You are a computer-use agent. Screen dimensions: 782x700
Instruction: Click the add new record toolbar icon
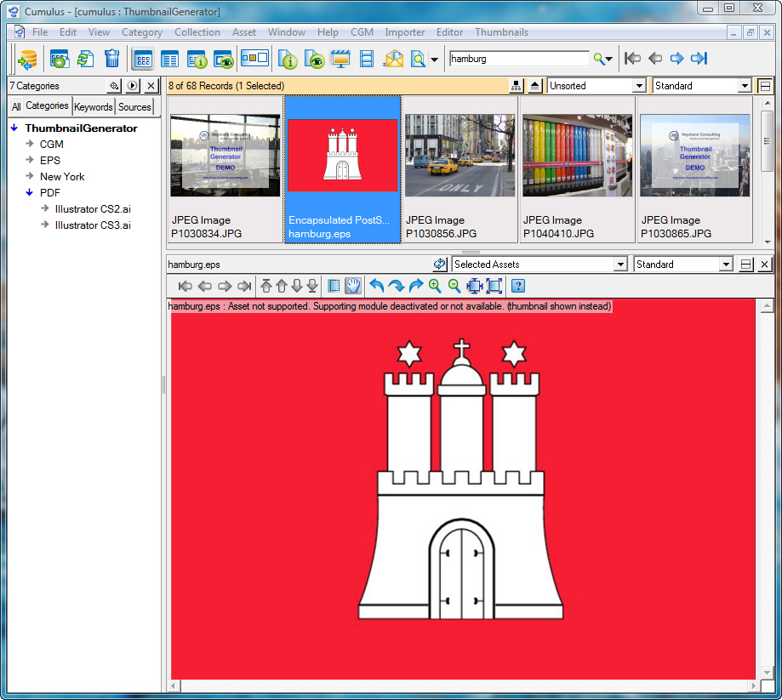pos(60,60)
